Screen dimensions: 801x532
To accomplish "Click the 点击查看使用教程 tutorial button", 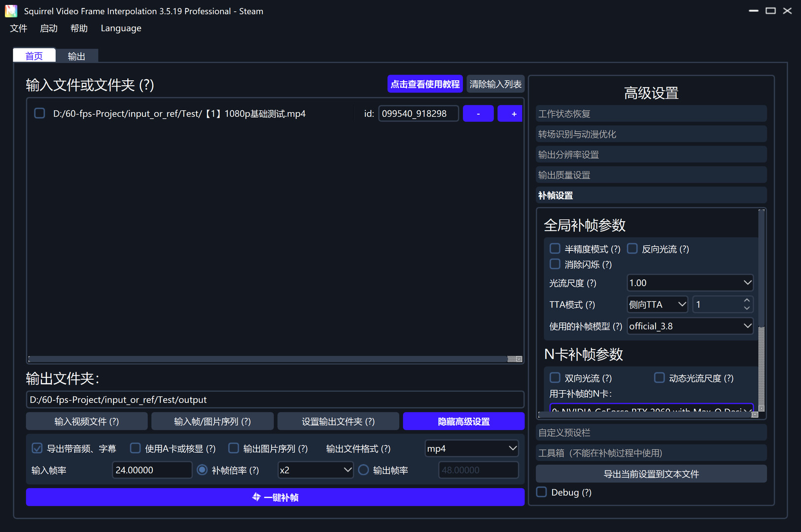I will (x=425, y=84).
